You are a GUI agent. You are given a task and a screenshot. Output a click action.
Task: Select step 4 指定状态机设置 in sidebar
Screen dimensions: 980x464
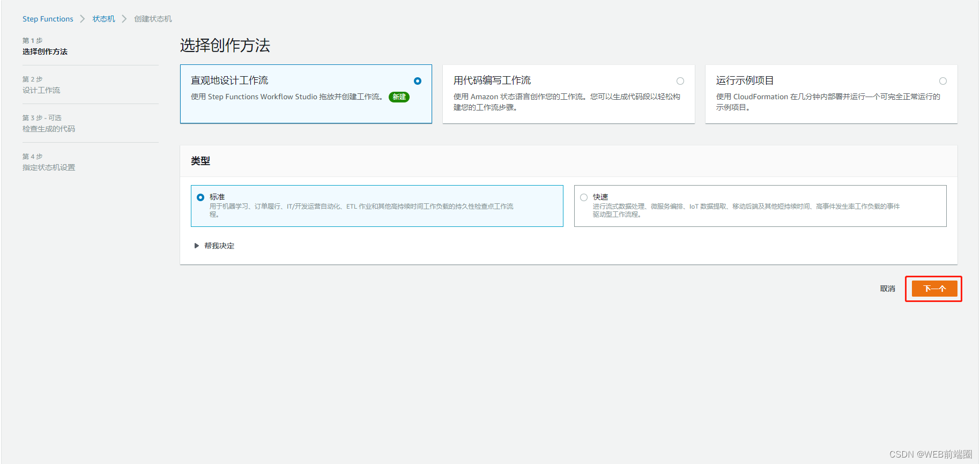pyautogui.click(x=49, y=167)
